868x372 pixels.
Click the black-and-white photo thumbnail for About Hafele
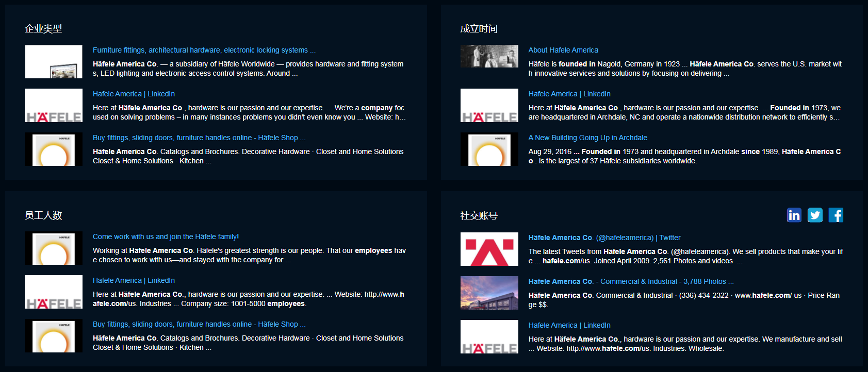[489, 56]
